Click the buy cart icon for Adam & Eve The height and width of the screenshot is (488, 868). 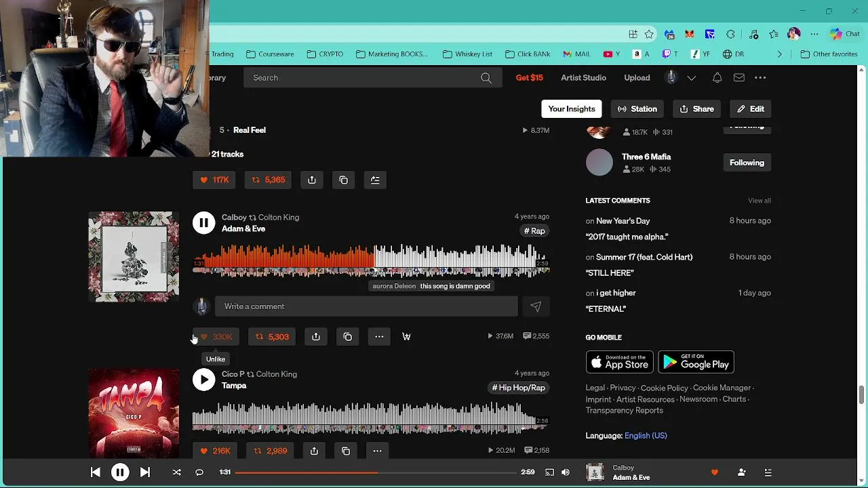pos(406,337)
